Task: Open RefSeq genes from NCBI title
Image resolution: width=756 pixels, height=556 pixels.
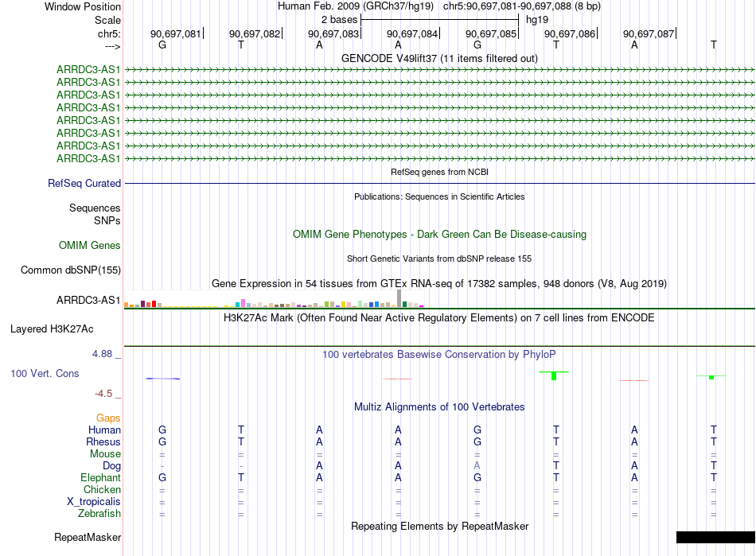Action: point(440,172)
